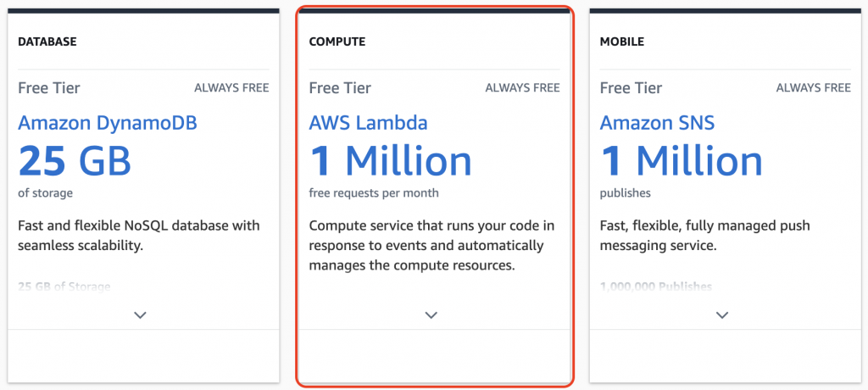Click ALWAYS FREE badge on Lambda card
Screen dimensions: 868x390
pos(522,87)
